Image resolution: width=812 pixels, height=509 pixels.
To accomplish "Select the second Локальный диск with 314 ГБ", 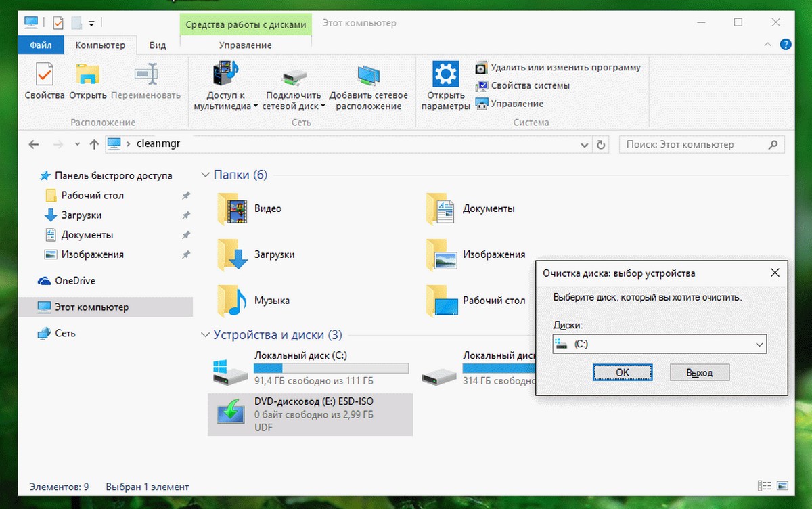I will click(478, 368).
